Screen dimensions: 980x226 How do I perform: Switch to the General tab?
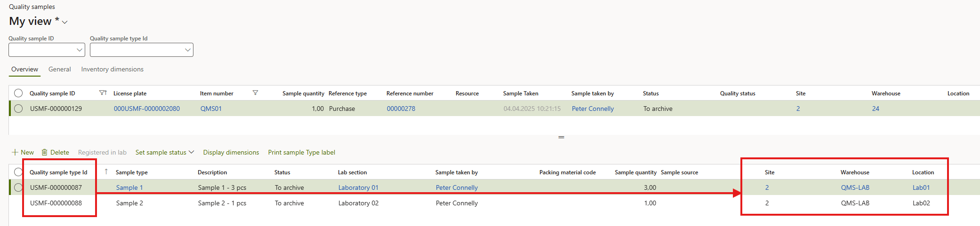[x=60, y=69]
